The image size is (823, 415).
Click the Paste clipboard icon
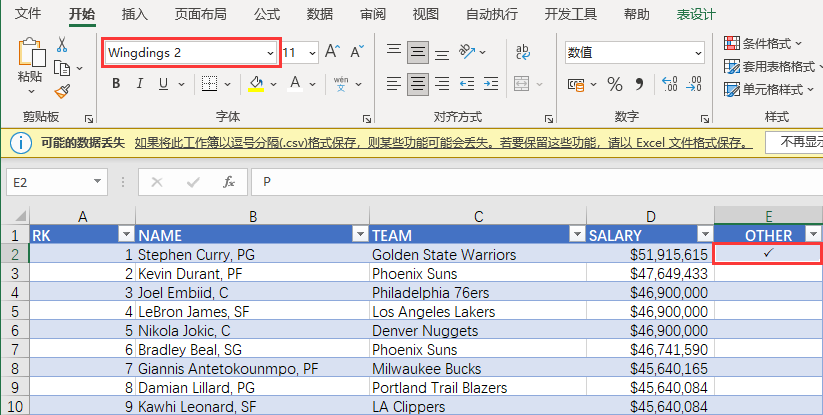click(31, 54)
